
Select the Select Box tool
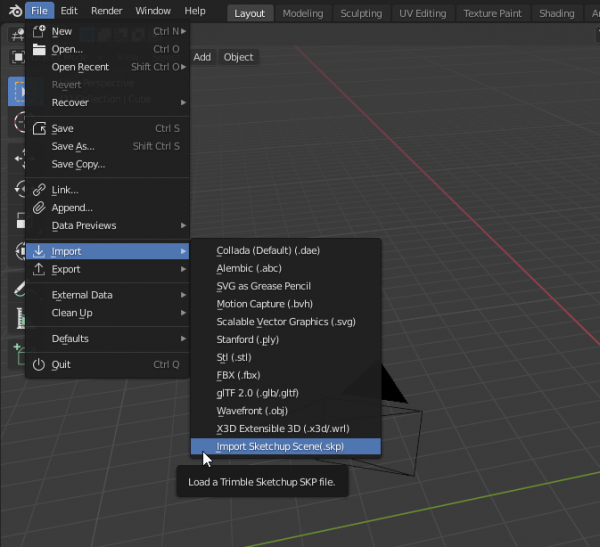(x=17, y=91)
